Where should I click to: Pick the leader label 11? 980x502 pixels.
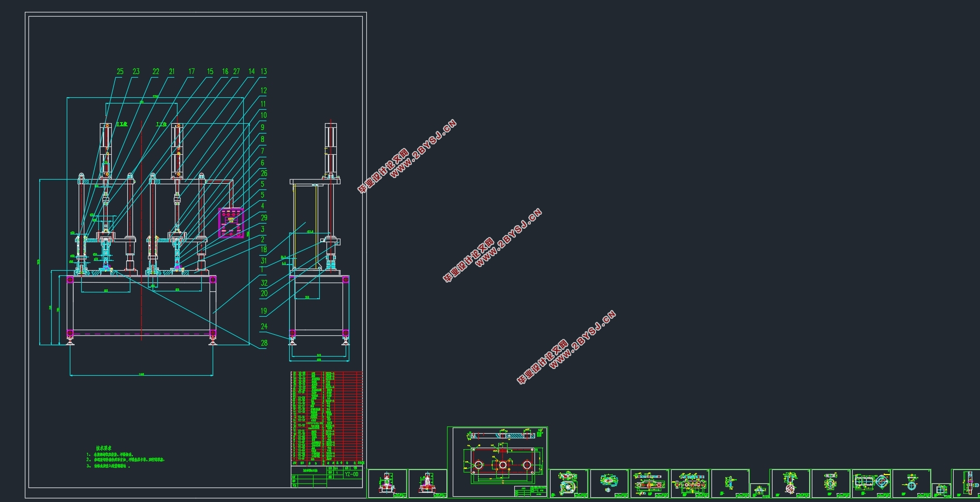click(263, 104)
